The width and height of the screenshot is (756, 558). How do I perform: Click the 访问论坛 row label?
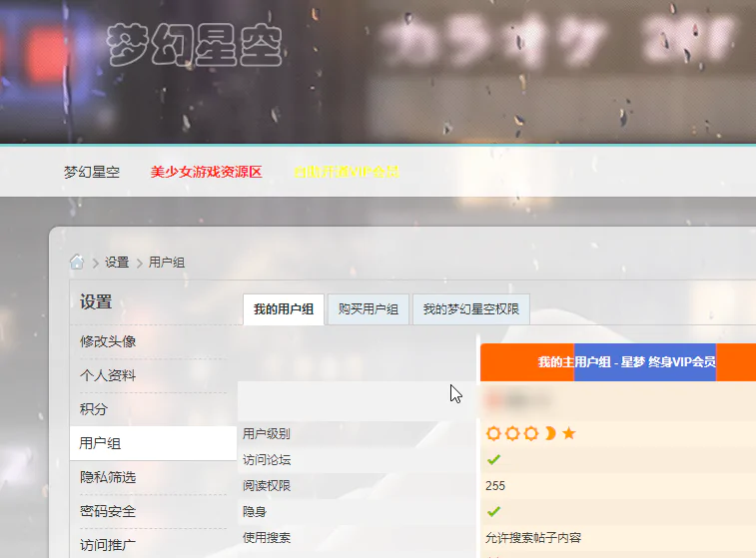coord(266,460)
